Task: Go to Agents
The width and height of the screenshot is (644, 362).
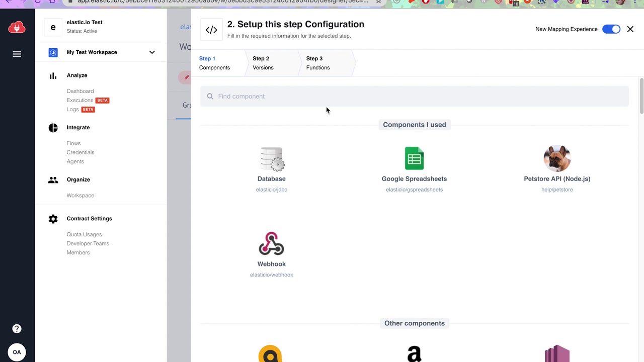Action: 75,161
